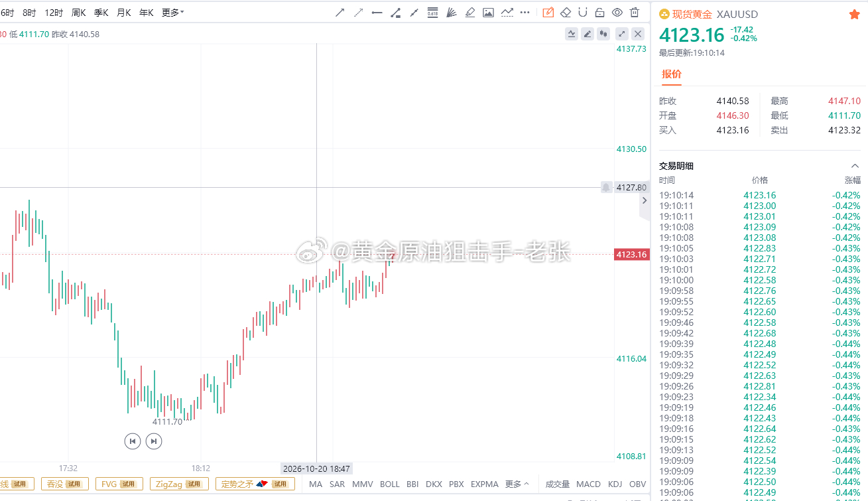Delete all drawings with the trash icon

635,12
